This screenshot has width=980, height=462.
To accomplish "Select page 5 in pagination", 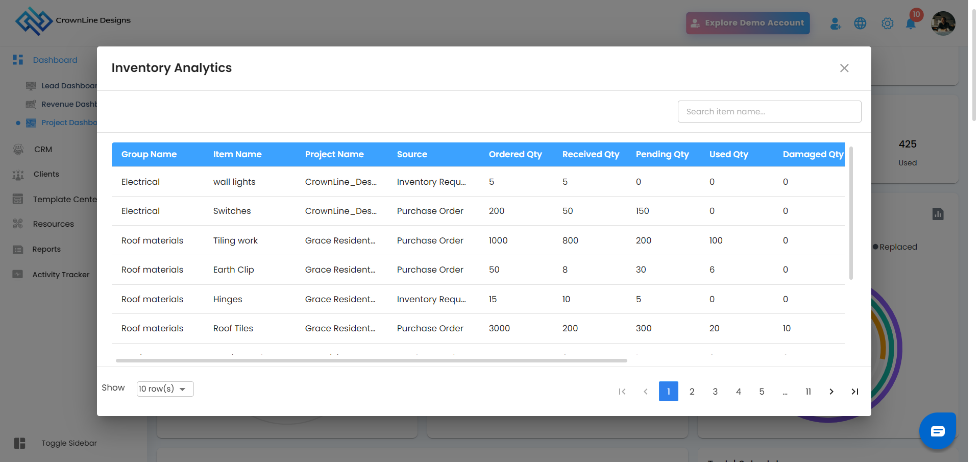I will [x=762, y=392].
